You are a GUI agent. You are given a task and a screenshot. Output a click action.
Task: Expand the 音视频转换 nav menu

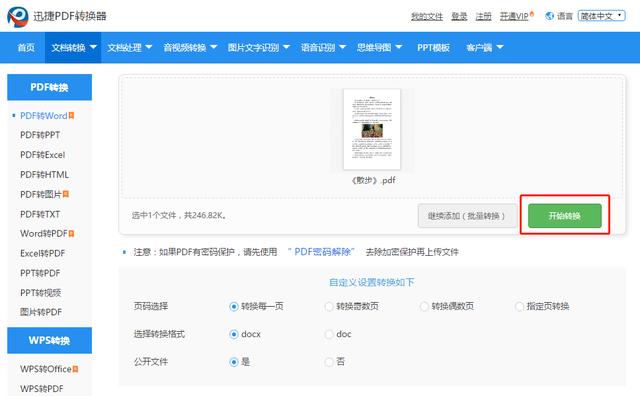point(190,47)
